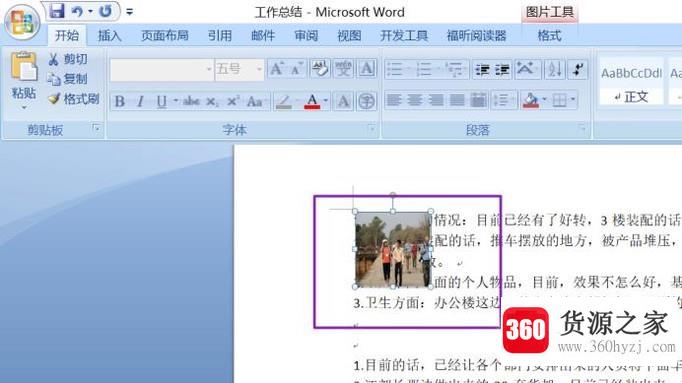Apply the text highlight color
Screen dimensions: 682x383
(x=284, y=102)
